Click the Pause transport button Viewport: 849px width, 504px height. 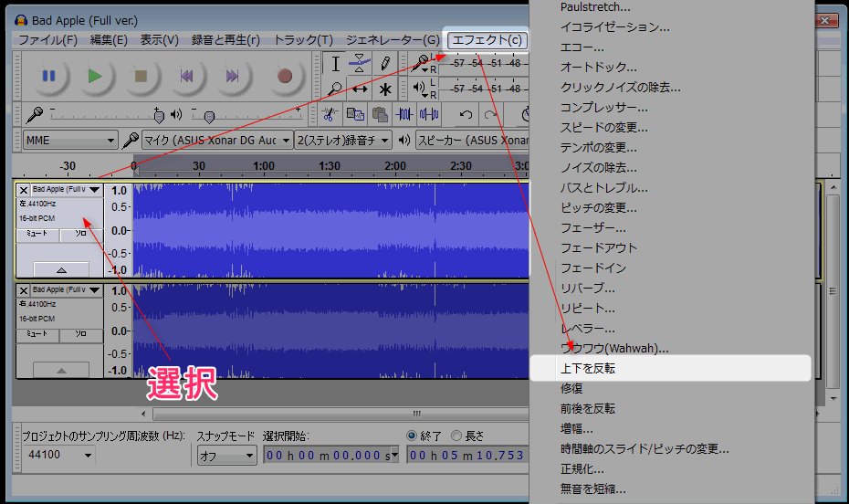pos(48,77)
